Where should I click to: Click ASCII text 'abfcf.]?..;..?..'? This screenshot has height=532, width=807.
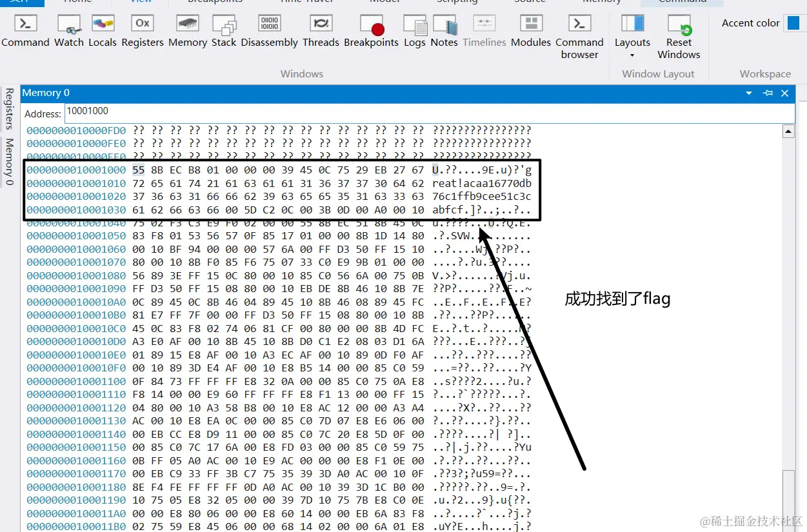coord(482,210)
